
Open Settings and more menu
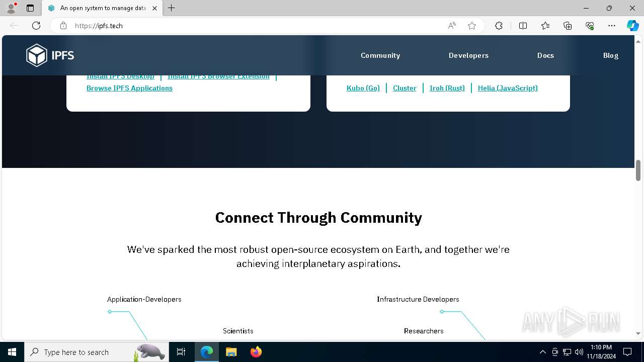[612, 26]
